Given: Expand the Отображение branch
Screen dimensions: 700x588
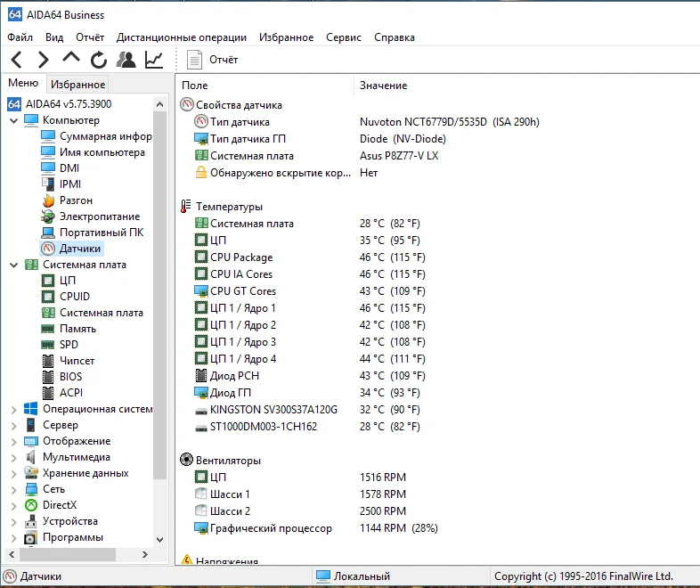Looking at the screenshot, I should [14, 442].
